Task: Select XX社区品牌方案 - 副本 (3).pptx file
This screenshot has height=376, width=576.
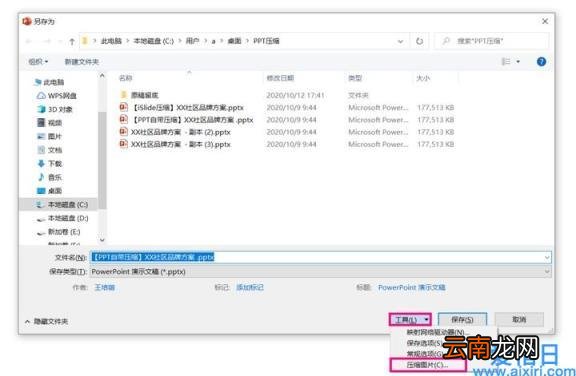Action: (175, 144)
